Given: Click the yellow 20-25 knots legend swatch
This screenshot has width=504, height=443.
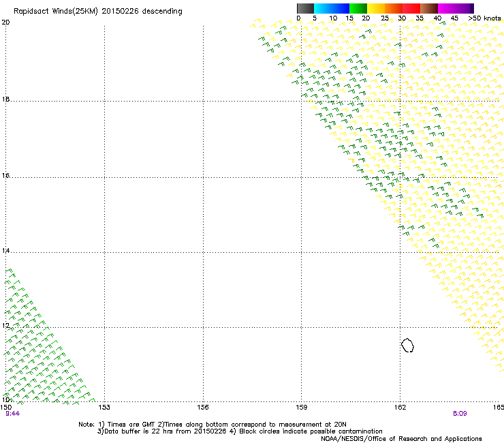Looking at the screenshot, I should [x=376, y=8].
